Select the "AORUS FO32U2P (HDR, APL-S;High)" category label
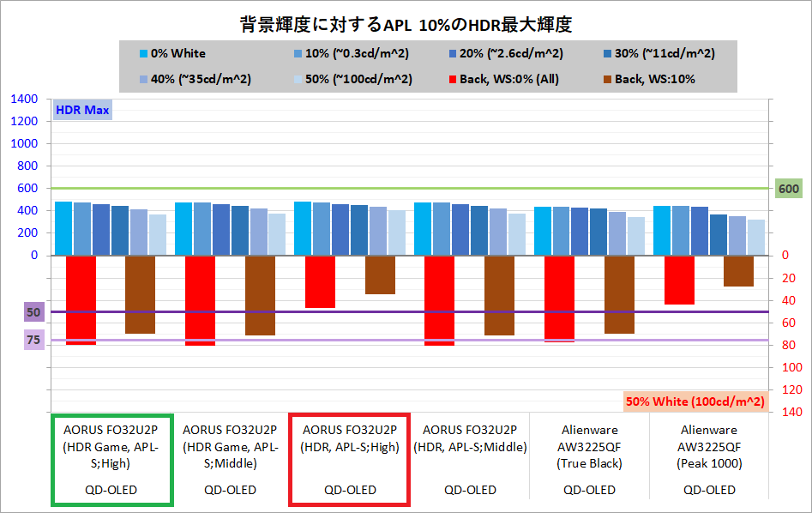812x513 pixels. point(350,438)
